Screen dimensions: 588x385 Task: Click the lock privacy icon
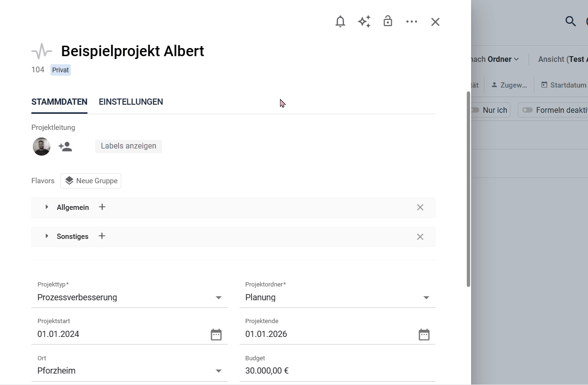388,21
